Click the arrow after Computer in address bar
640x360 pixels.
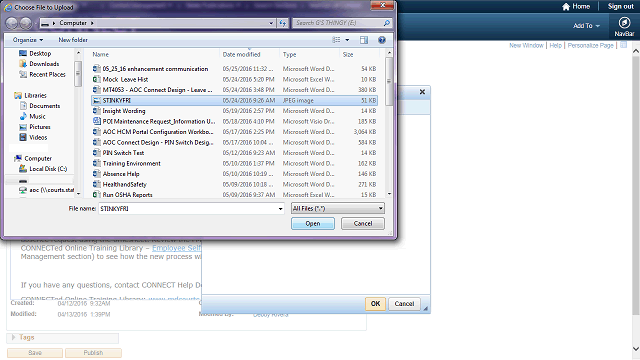pos(92,23)
